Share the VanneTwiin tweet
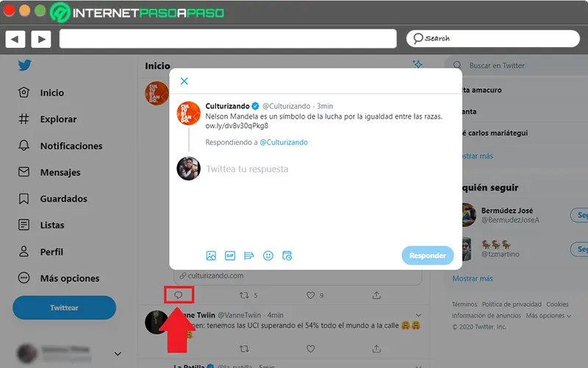The width and height of the screenshot is (588, 368). click(x=376, y=349)
